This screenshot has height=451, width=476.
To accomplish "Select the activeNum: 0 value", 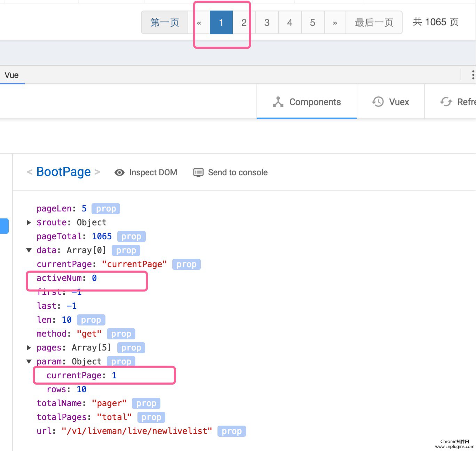I will click(94, 278).
